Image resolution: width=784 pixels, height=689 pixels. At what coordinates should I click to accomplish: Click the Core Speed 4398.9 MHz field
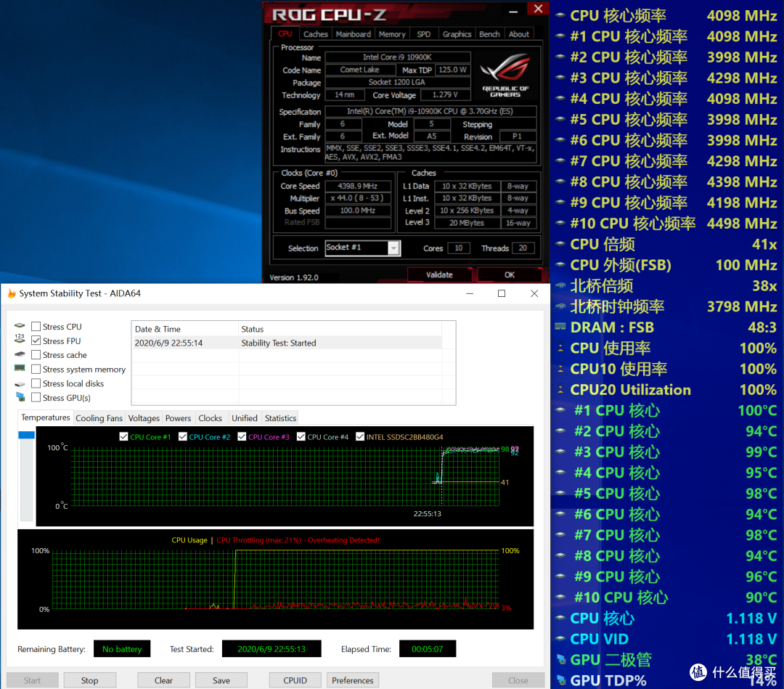pyautogui.click(x=357, y=186)
